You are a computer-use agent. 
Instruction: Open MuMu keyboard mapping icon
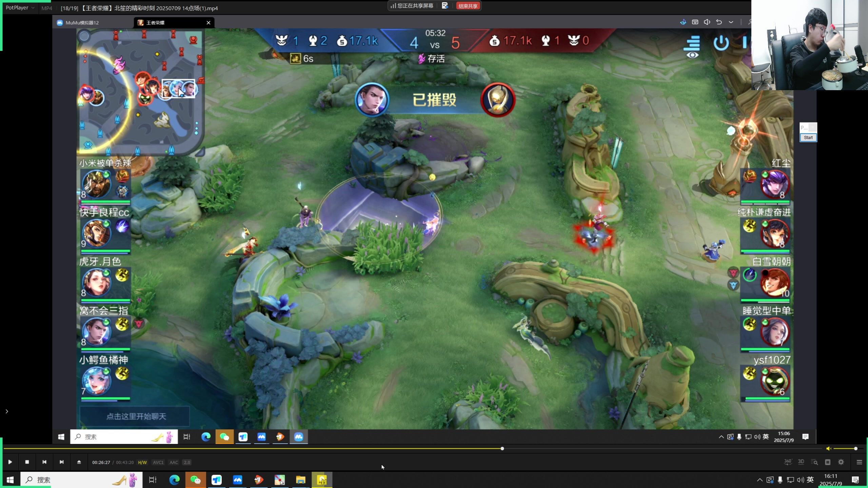click(x=695, y=22)
